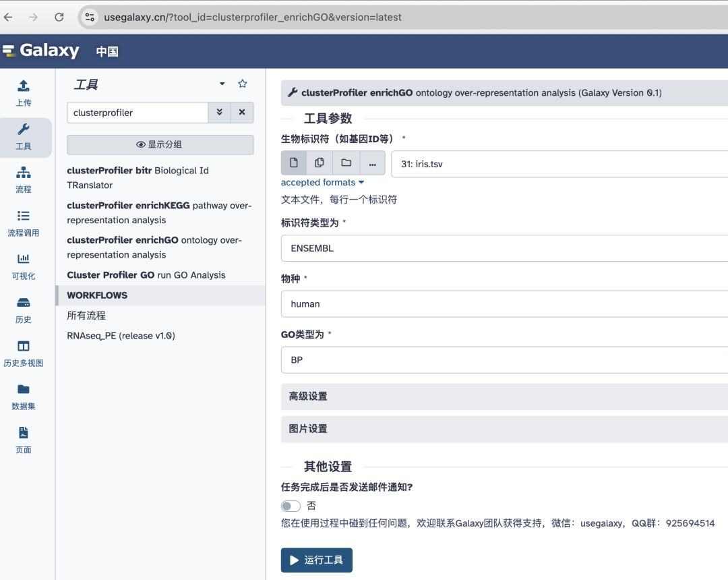The height and width of the screenshot is (580, 728).
Task: Select single dataset input icon
Action: click(293, 163)
